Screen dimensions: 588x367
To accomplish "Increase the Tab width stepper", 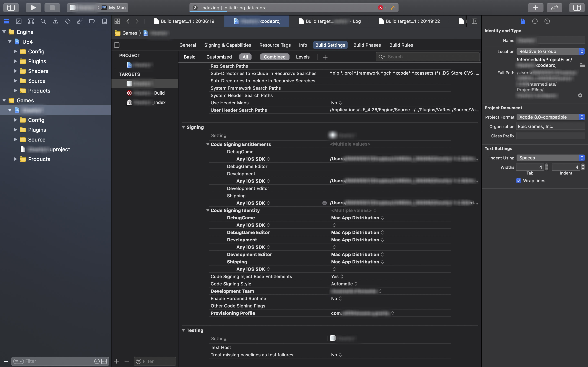I will [546, 166].
